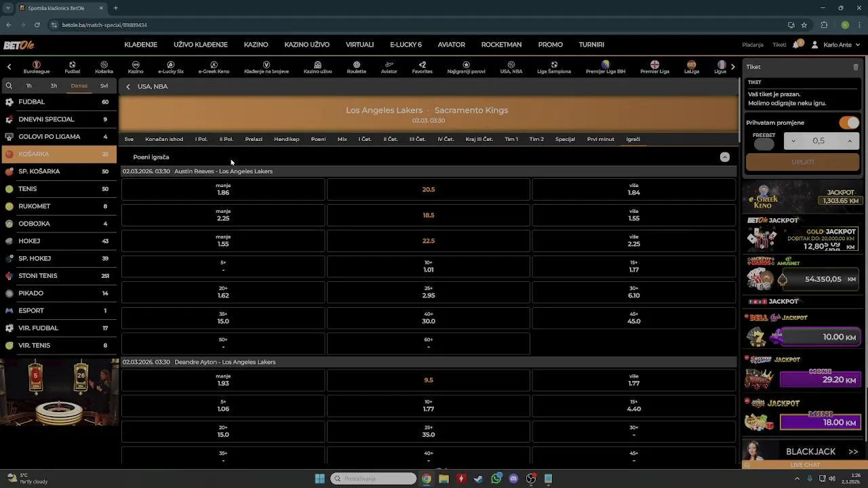The width and height of the screenshot is (868, 488).
Task: Open the Plaćanja link
Action: pyautogui.click(x=753, y=45)
